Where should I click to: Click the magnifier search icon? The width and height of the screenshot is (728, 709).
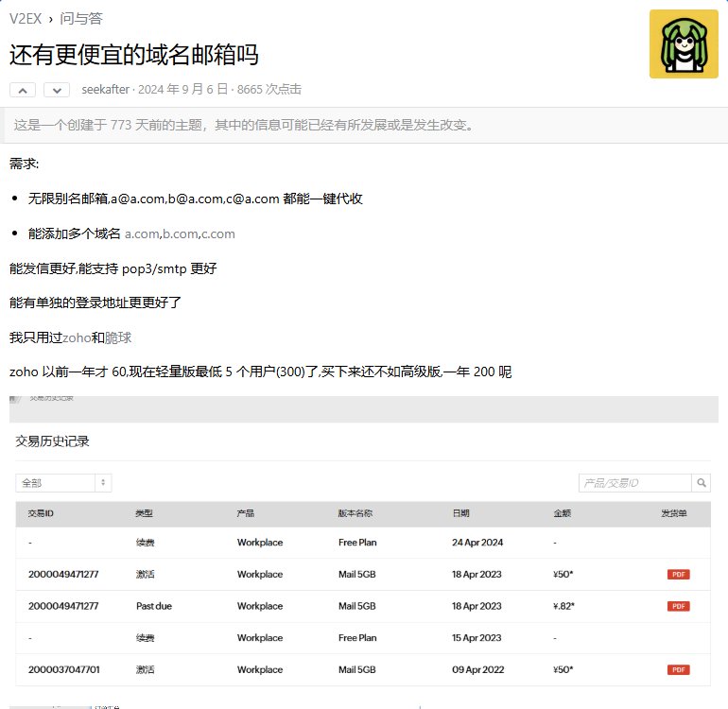pyautogui.click(x=702, y=483)
